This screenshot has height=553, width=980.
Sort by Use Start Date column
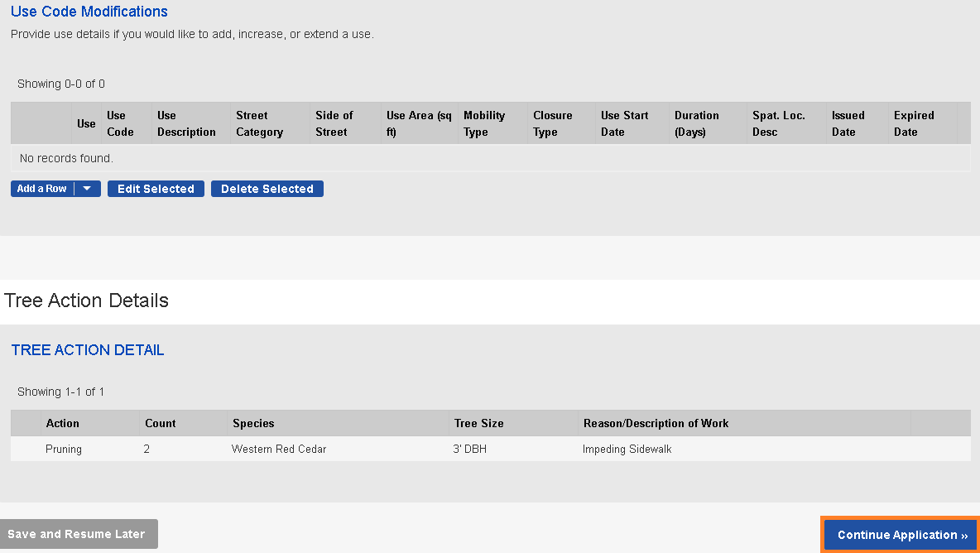[624, 123]
